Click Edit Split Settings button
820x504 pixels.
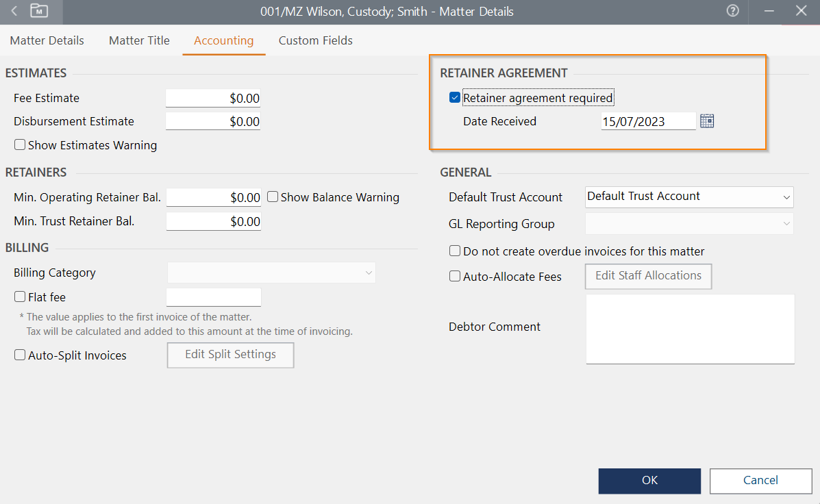tap(230, 355)
